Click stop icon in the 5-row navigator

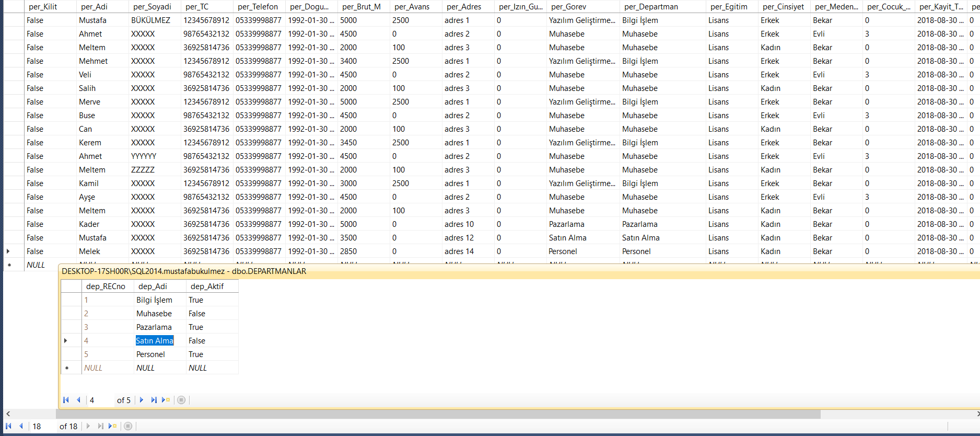pyautogui.click(x=181, y=400)
